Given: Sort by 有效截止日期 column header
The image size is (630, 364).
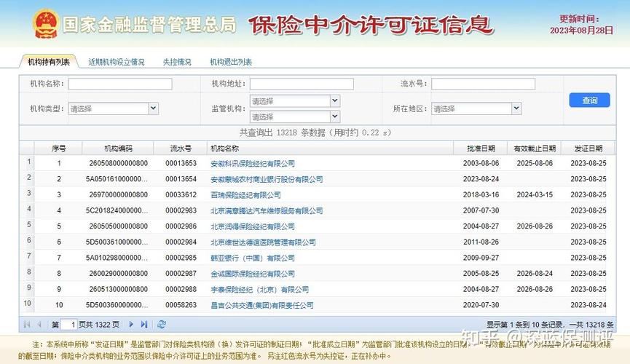Looking at the screenshot, I should 535,149.
